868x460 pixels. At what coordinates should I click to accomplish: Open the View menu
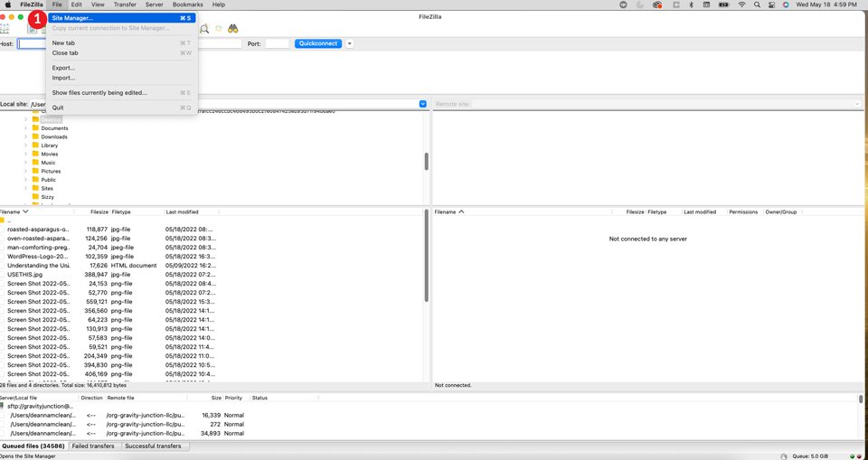coord(98,5)
